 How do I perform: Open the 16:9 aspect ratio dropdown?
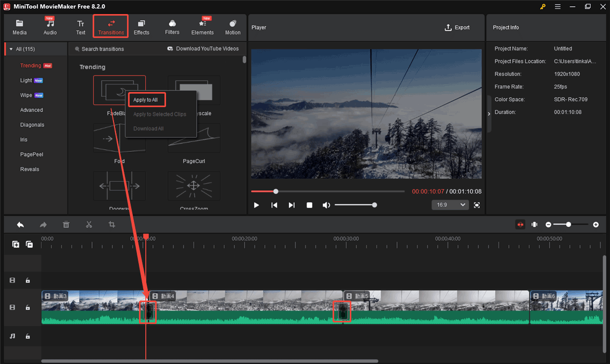pos(450,205)
